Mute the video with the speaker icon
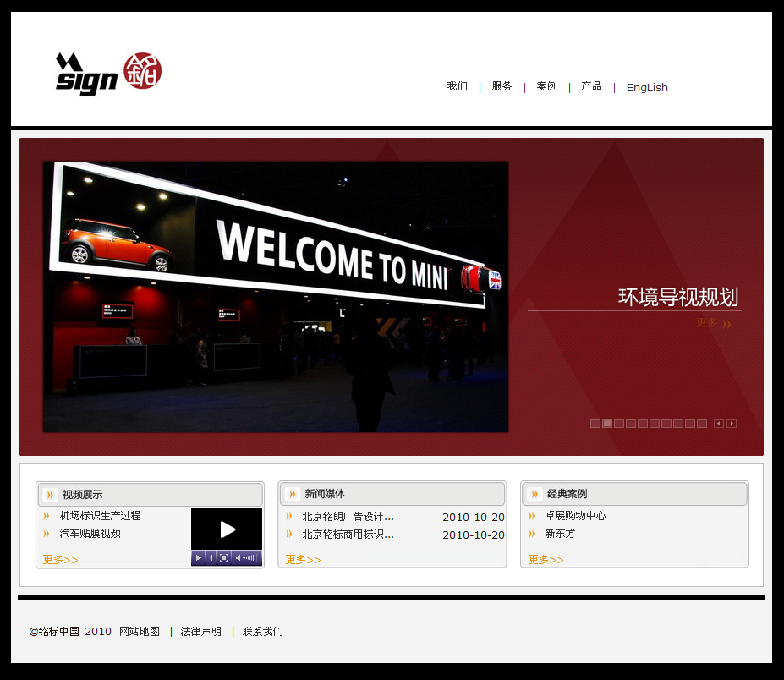The image size is (784, 680). coord(238,557)
